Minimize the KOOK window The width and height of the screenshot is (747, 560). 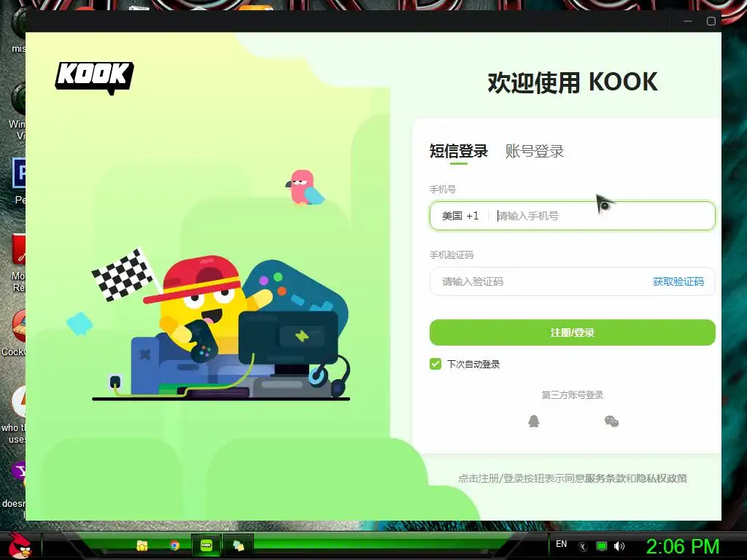click(687, 21)
